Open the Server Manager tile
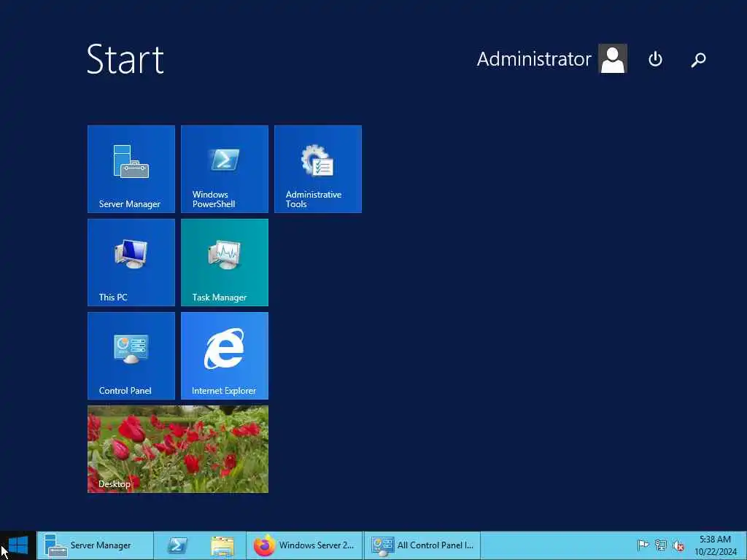 point(131,169)
